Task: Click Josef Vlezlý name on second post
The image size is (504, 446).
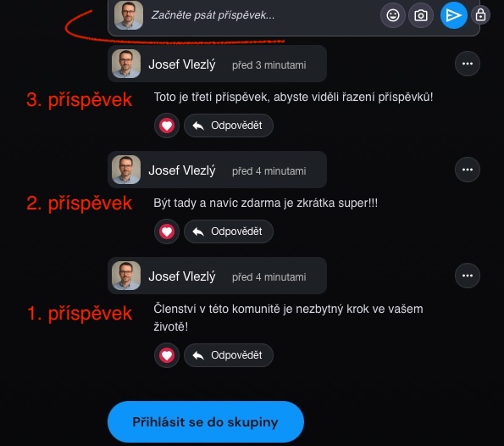Action: point(182,170)
